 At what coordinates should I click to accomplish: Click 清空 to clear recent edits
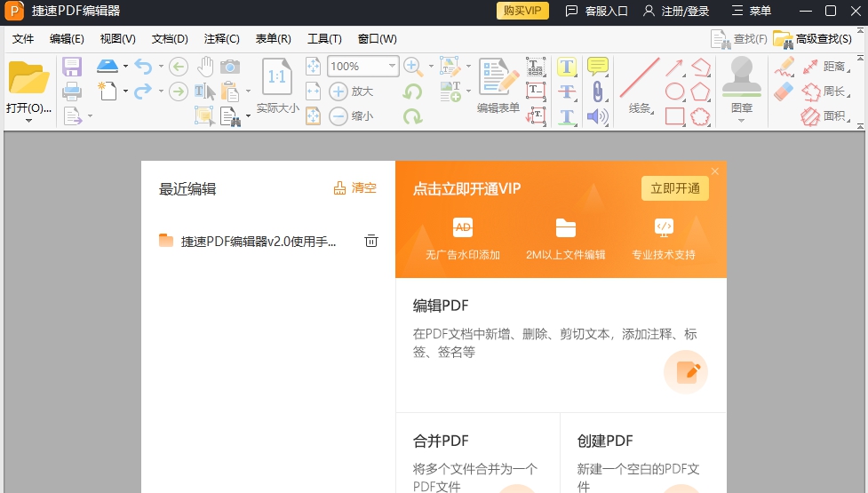[x=354, y=188]
